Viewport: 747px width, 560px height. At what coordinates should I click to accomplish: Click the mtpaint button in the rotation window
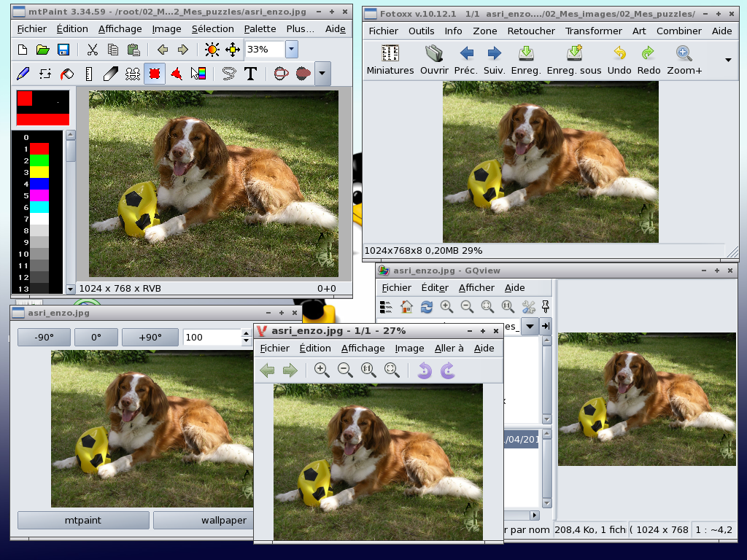83,520
